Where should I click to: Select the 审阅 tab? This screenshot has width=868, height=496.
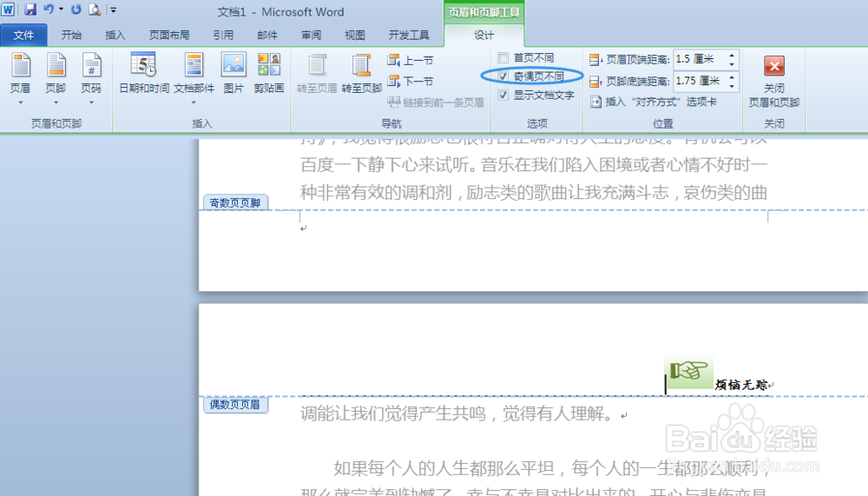pyautogui.click(x=311, y=35)
